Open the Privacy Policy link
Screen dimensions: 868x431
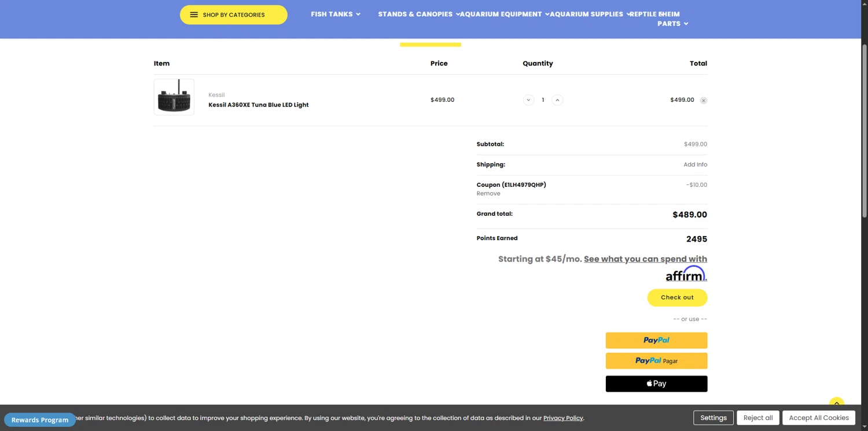pos(563,418)
